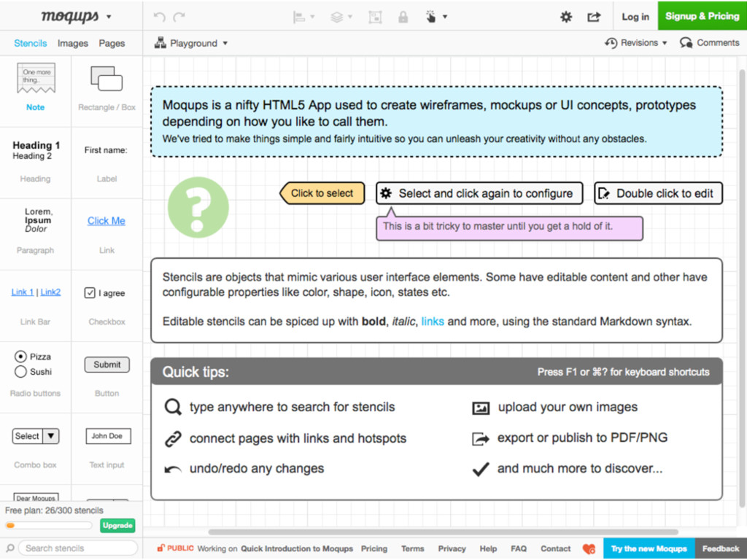This screenshot has width=747, height=560.
Task: Select the Paragraph stencil
Action: tap(36, 234)
